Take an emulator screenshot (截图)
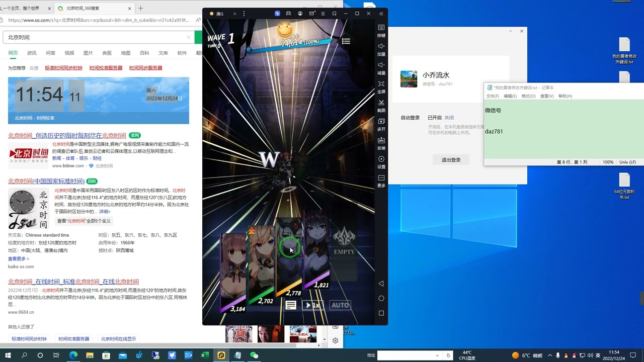Image resolution: width=644 pixels, height=362 pixels. tap(381, 102)
